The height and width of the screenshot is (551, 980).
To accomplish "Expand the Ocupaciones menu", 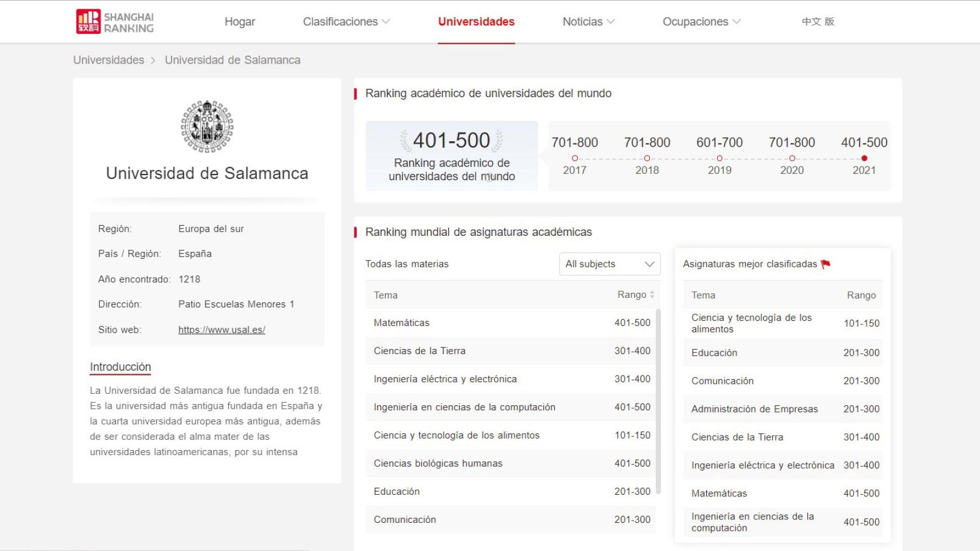I will click(701, 22).
